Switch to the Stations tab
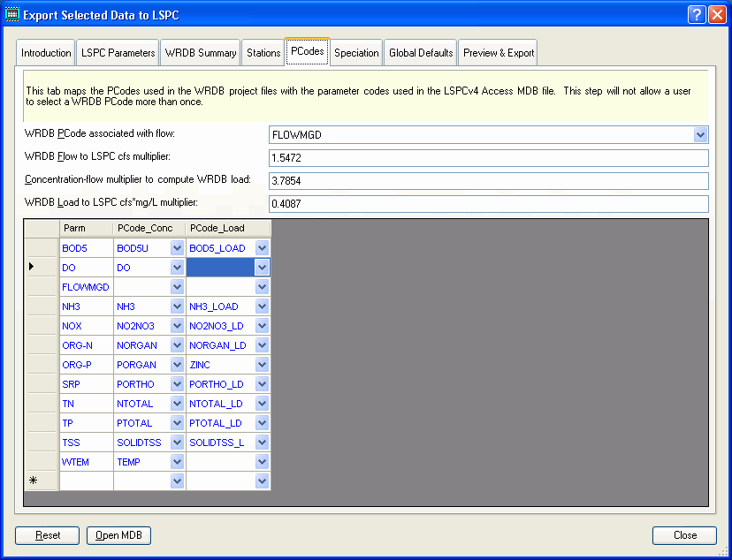732x560 pixels. click(263, 52)
